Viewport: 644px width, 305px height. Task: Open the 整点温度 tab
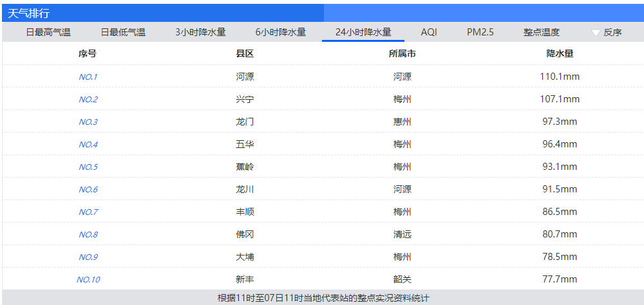click(542, 32)
